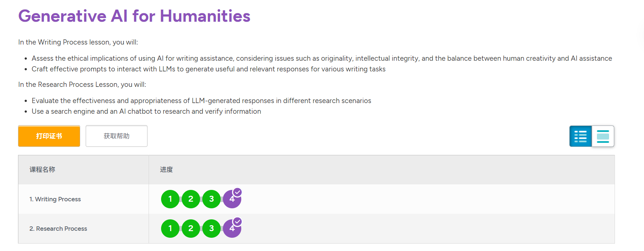
Task: Click the 获取帮助 get help button
Action: tap(117, 136)
